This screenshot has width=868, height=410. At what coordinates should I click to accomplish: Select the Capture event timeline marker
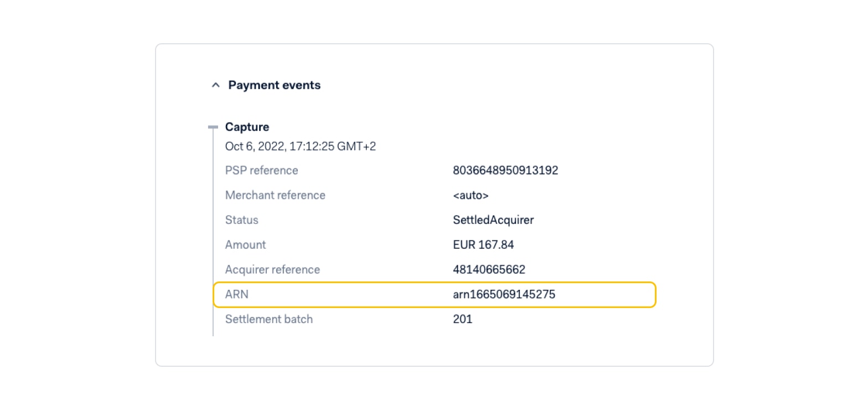click(213, 127)
